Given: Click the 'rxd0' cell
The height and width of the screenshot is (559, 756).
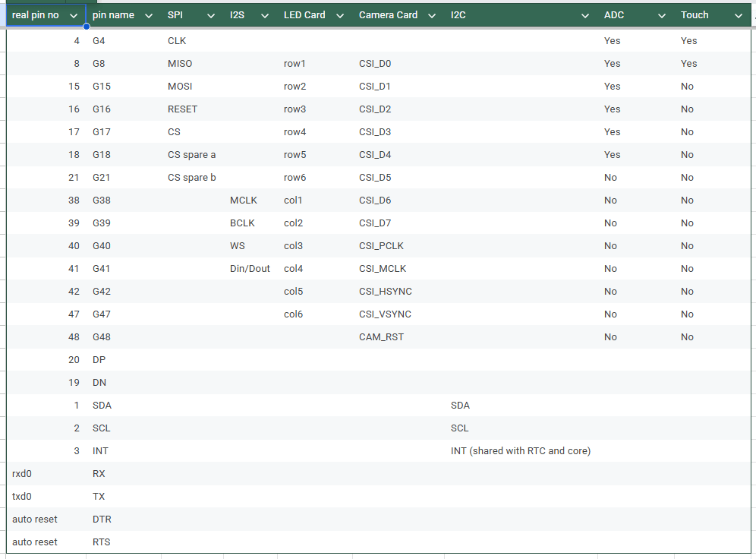Looking at the screenshot, I should [x=47, y=474].
